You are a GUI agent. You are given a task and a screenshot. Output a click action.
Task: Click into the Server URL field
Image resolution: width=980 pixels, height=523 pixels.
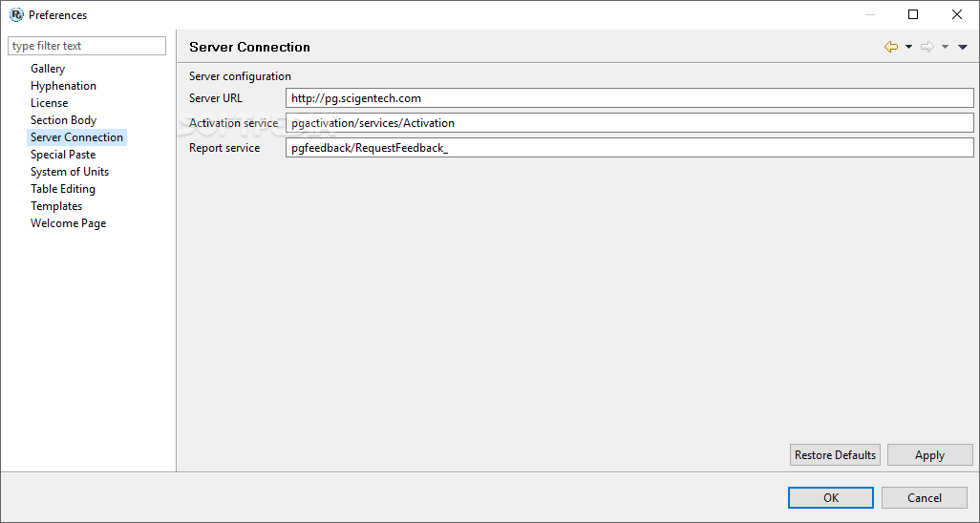(629, 98)
